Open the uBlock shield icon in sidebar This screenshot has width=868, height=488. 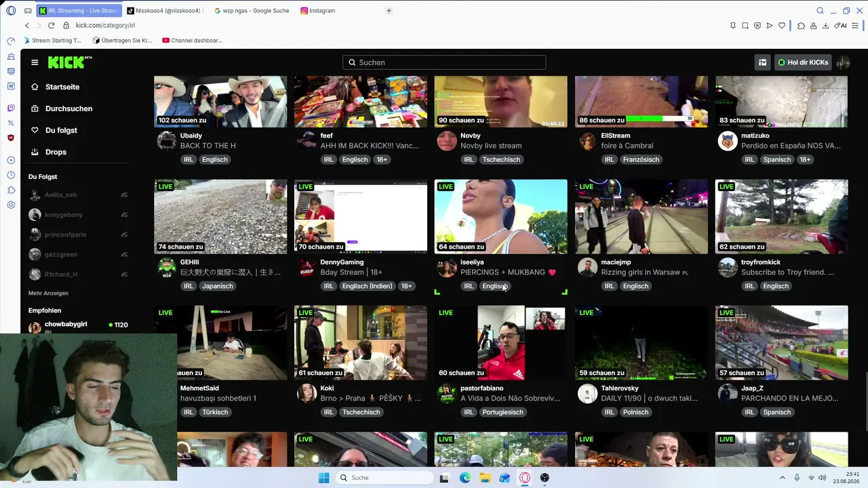[11, 138]
